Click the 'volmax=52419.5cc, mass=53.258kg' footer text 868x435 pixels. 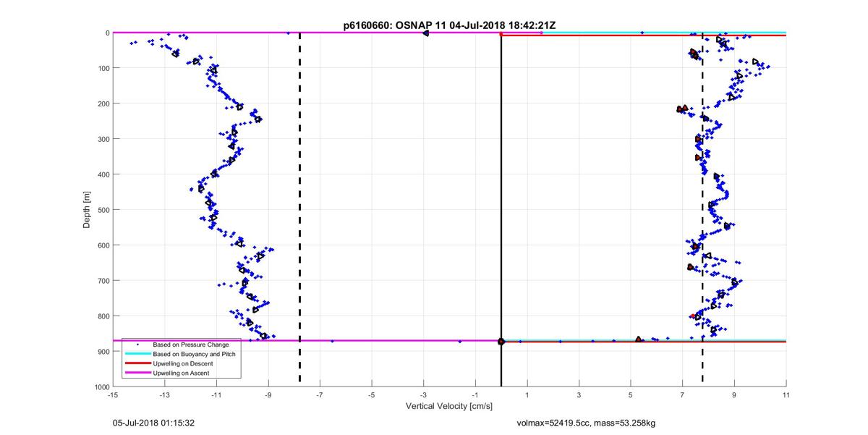pyautogui.click(x=586, y=423)
